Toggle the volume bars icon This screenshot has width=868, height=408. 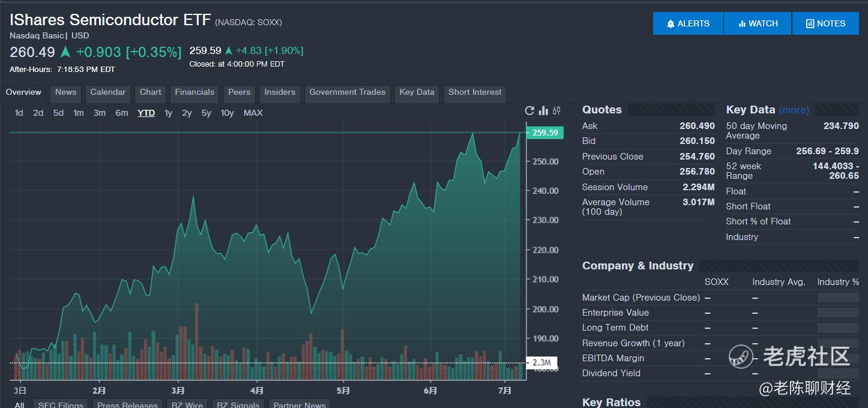(544, 110)
